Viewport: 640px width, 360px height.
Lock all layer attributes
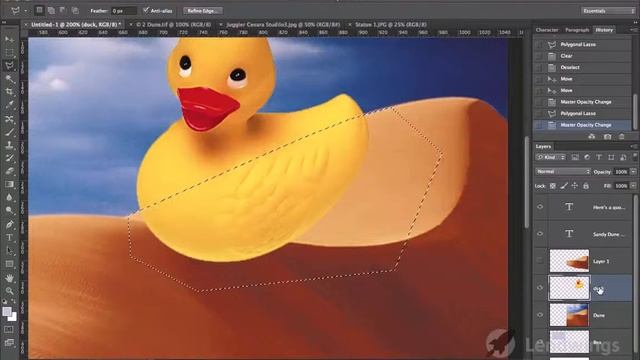pyautogui.click(x=586, y=186)
